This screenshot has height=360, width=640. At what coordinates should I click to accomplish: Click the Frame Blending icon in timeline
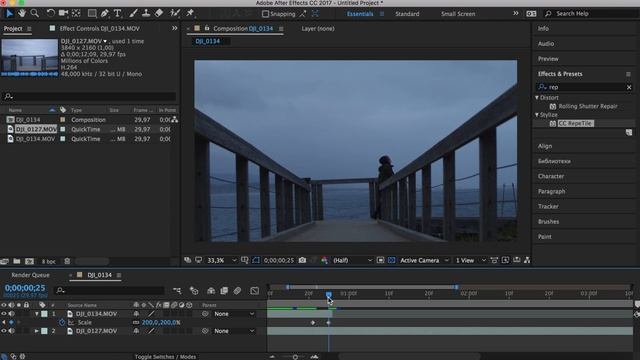click(224, 291)
